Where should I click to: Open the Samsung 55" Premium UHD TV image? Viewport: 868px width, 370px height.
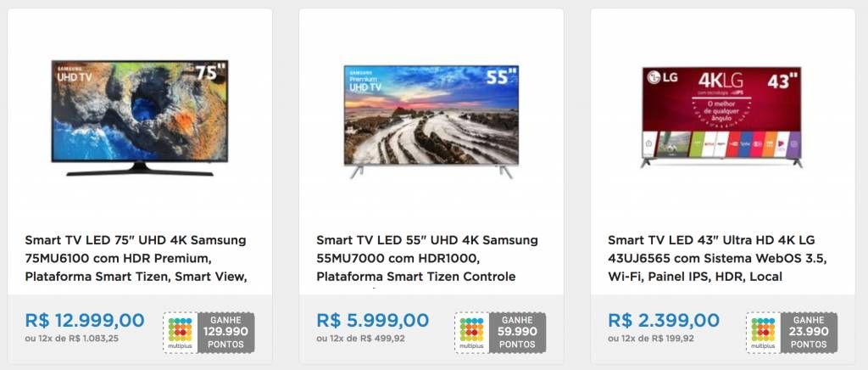431,122
